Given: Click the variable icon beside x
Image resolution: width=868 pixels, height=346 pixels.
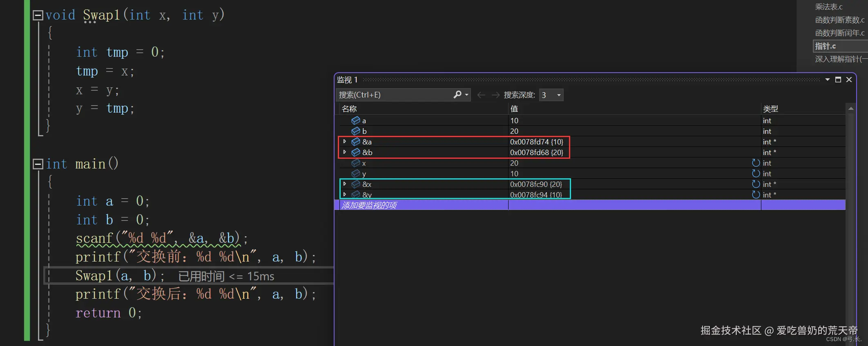Looking at the screenshot, I should [x=356, y=163].
